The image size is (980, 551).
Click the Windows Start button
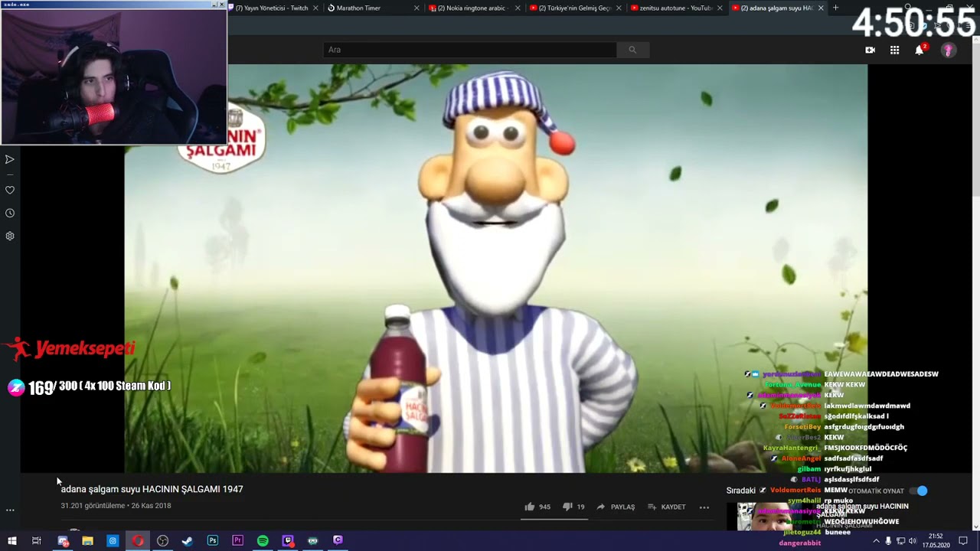[x=11, y=541]
